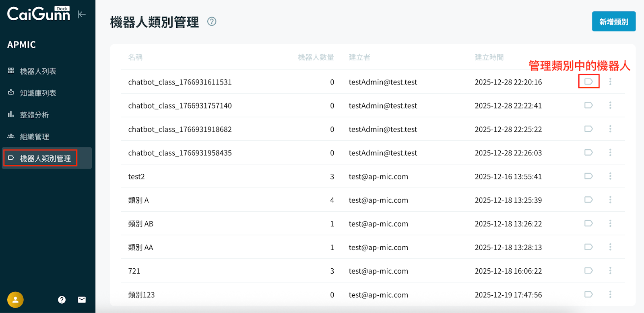
Task: Click the tag icon for test2 row
Action: pos(588,176)
